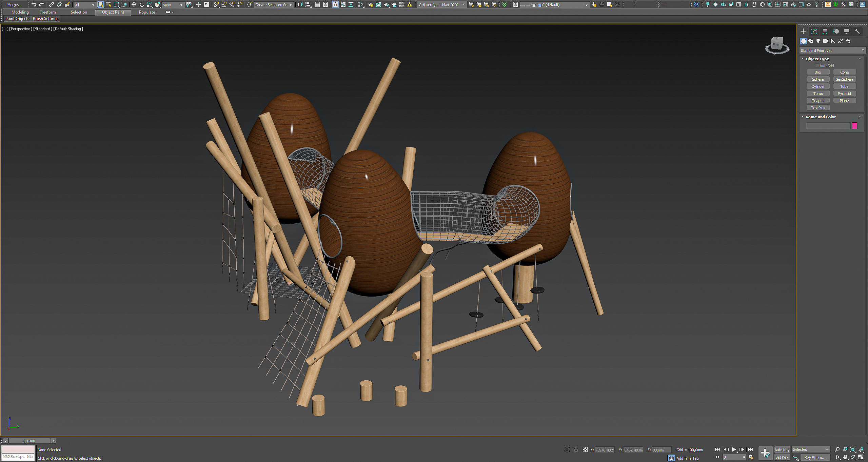868x462 pixels.
Task: Open the Create Selection Set dropdown
Action: click(274, 5)
